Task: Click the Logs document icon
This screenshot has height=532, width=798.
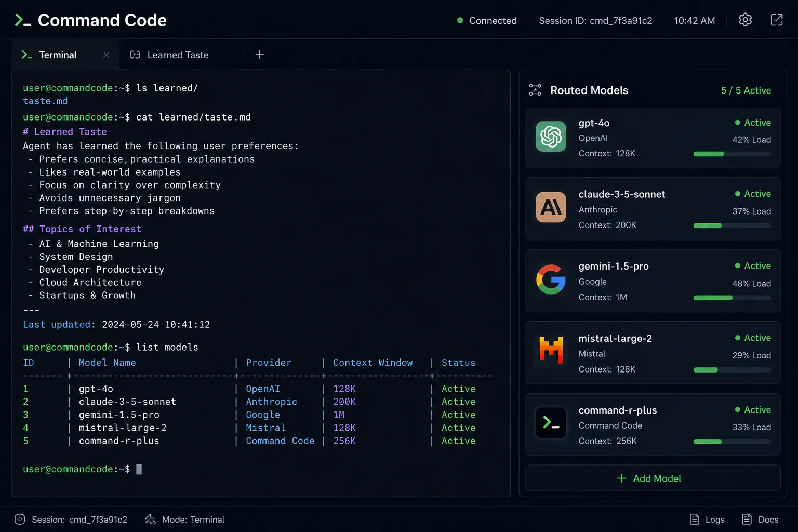Action: 695,519
